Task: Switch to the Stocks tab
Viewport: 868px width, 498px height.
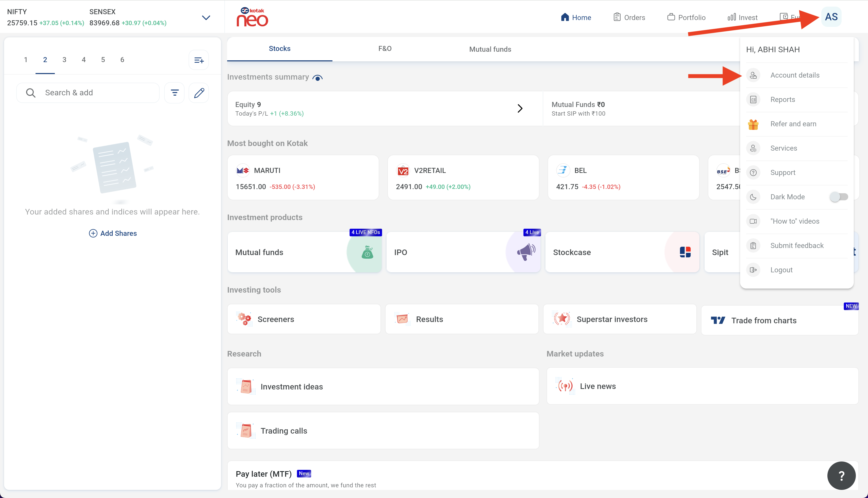Action: click(280, 49)
